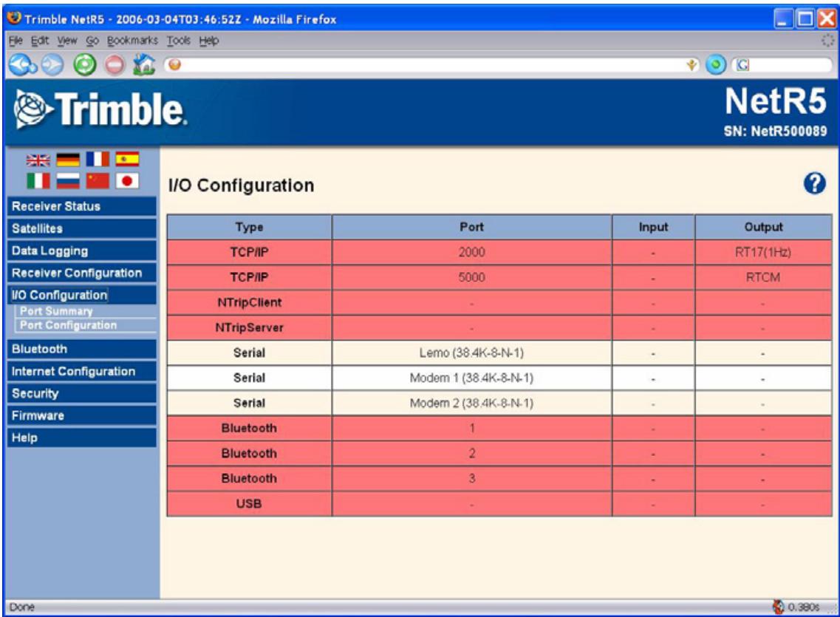
Task: Switch language using the Spanish flag
Action: (x=127, y=159)
